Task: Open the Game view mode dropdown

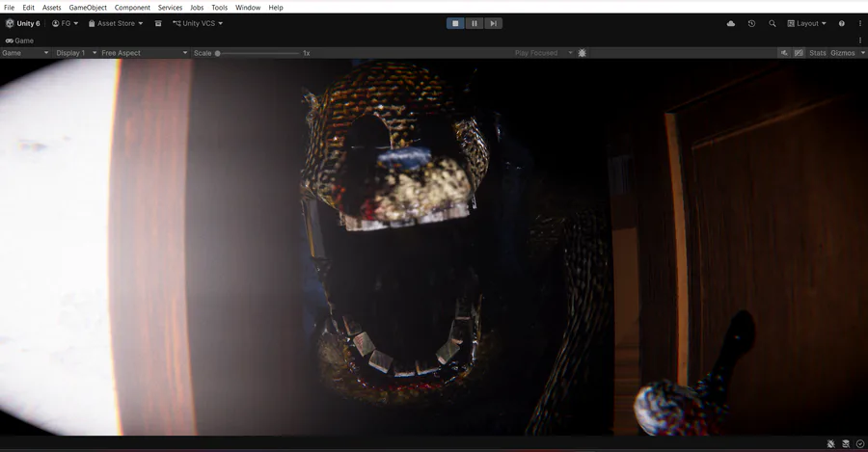Action: [x=25, y=53]
